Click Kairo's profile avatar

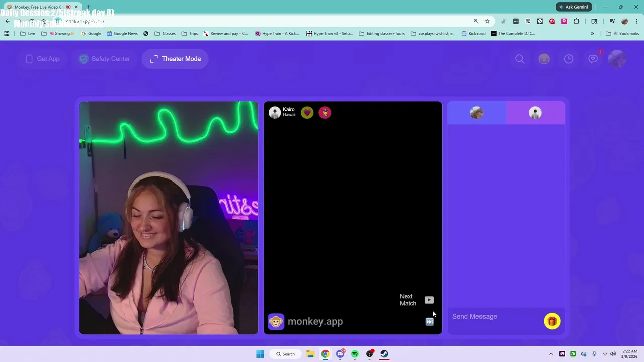coord(275,112)
